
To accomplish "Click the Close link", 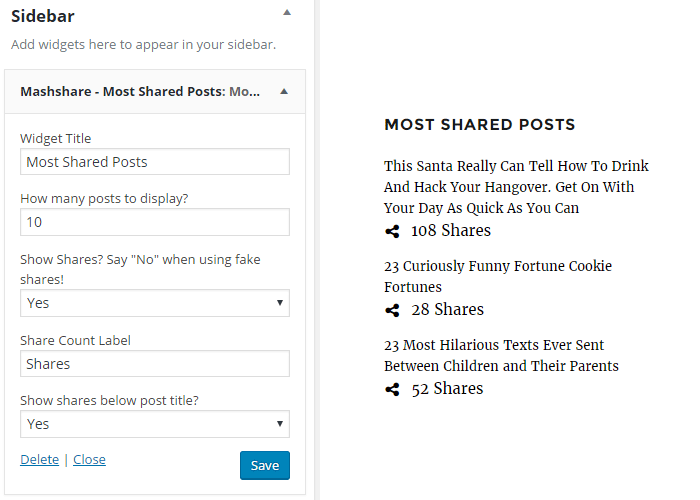I will tap(89, 460).
